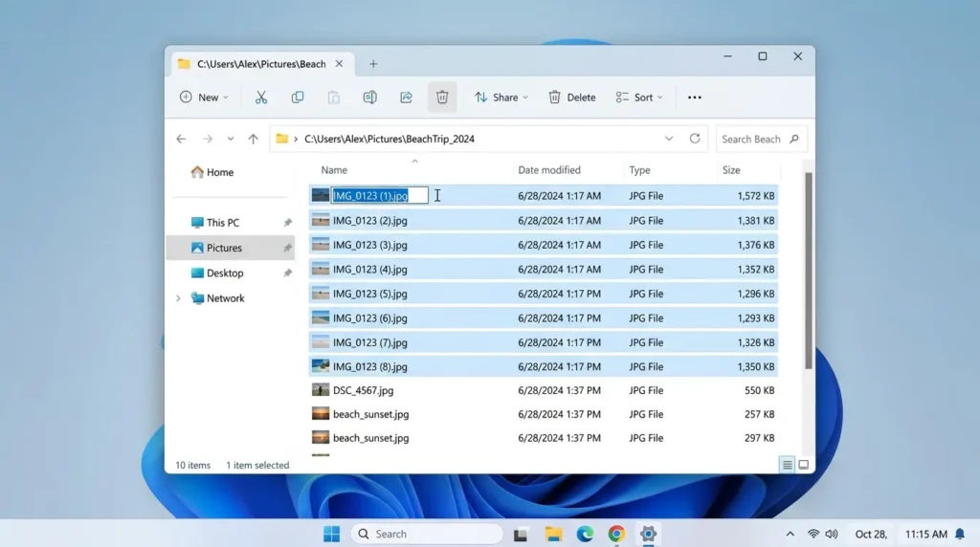Unpin This PC using its pin icon
This screenshot has height=547, width=980.
click(x=287, y=222)
